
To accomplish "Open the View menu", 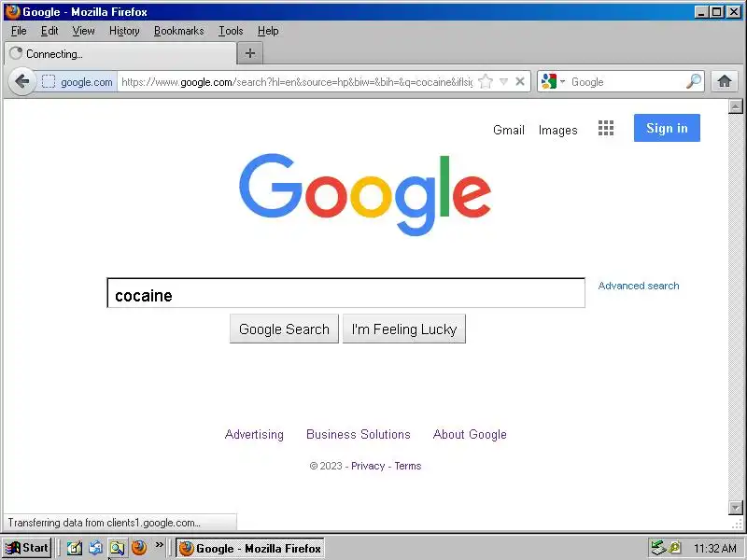I will (83, 31).
